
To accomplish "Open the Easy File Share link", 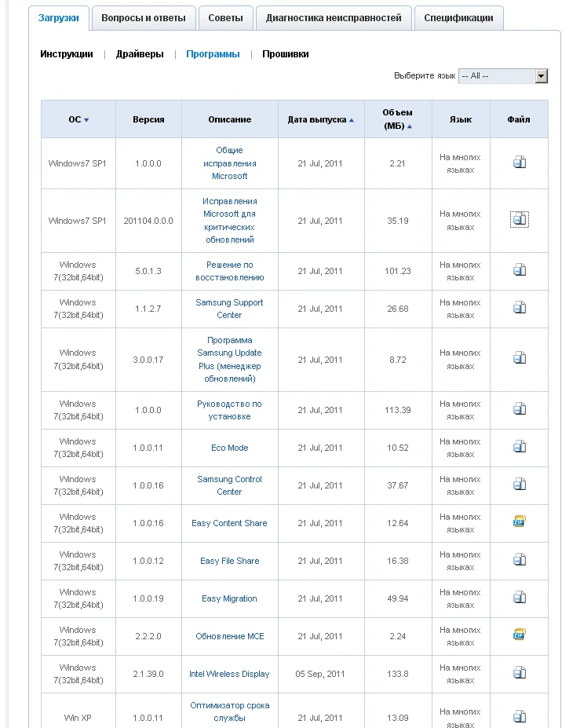I will click(230, 561).
